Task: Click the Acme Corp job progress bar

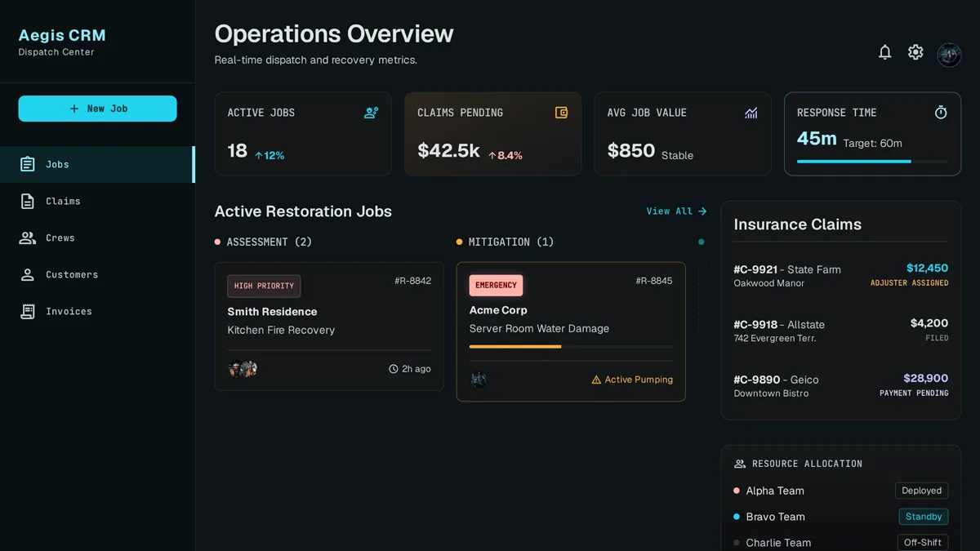Action: [571, 347]
